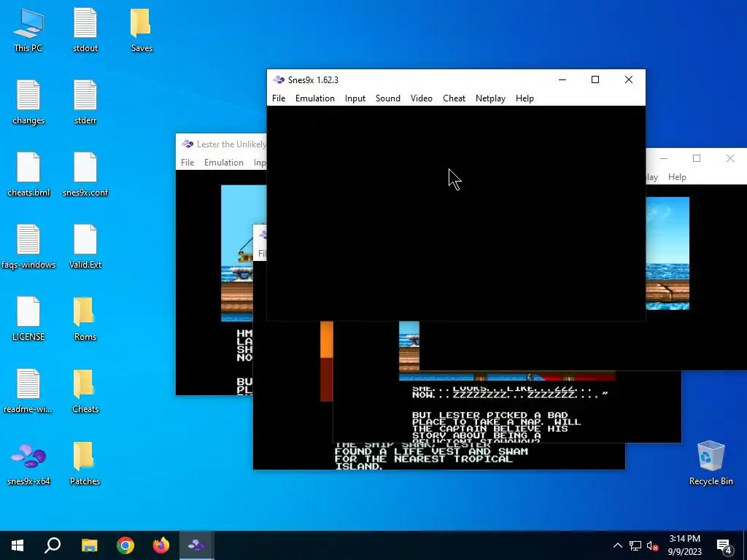Select the stdout file on desktop

[x=85, y=31]
